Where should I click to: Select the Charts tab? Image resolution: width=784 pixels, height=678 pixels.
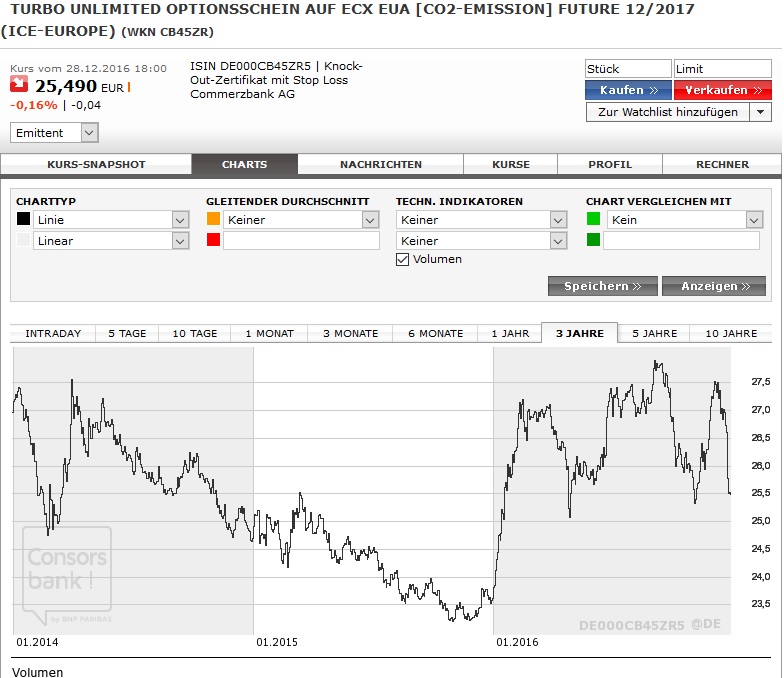244,164
